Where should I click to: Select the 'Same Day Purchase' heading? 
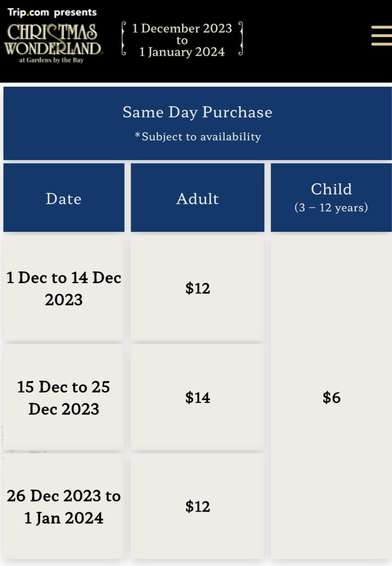pyautogui.click(x=197, y=112)
